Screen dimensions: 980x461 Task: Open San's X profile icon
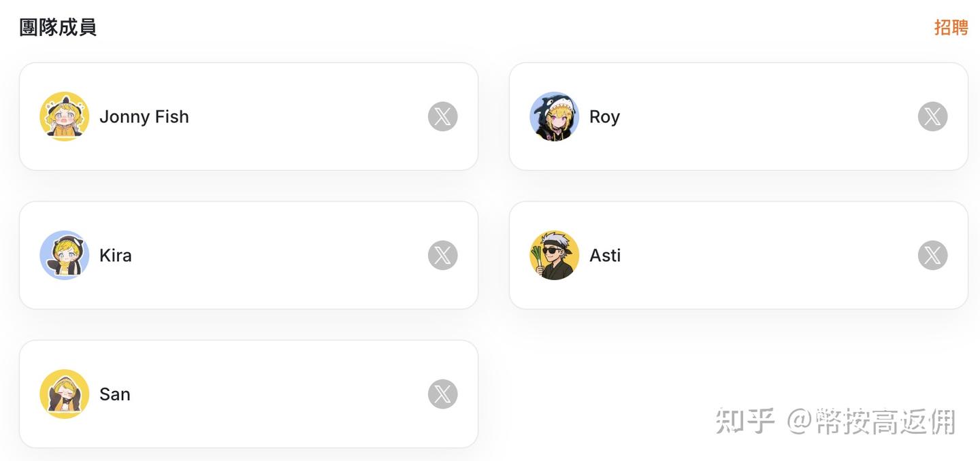pos(442,394)
